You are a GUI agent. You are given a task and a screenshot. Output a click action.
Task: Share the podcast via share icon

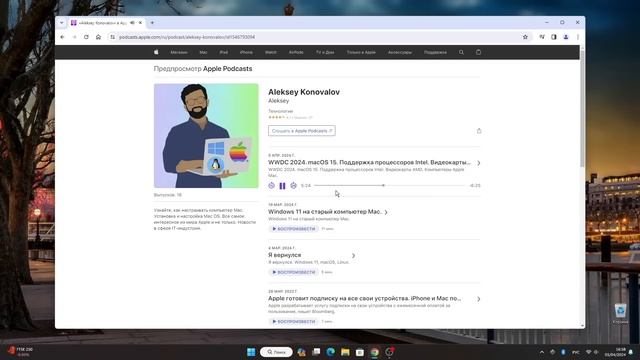point(479,131)
